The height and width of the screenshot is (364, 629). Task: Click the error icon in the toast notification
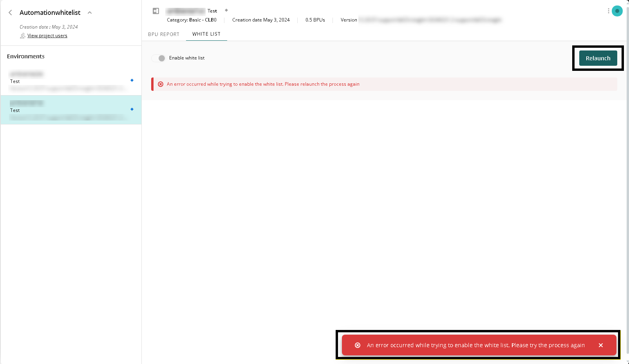358,345
